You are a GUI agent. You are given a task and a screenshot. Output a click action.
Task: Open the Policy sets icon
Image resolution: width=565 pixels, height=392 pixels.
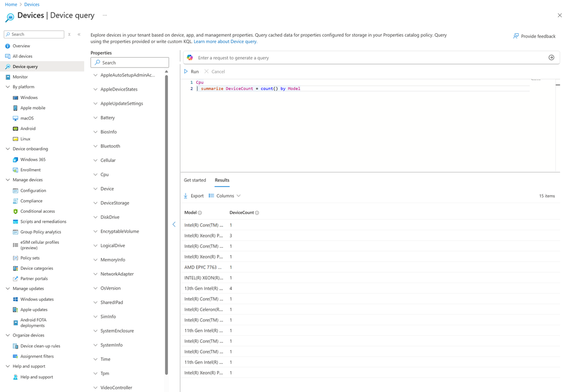click(x=15, y=258)
